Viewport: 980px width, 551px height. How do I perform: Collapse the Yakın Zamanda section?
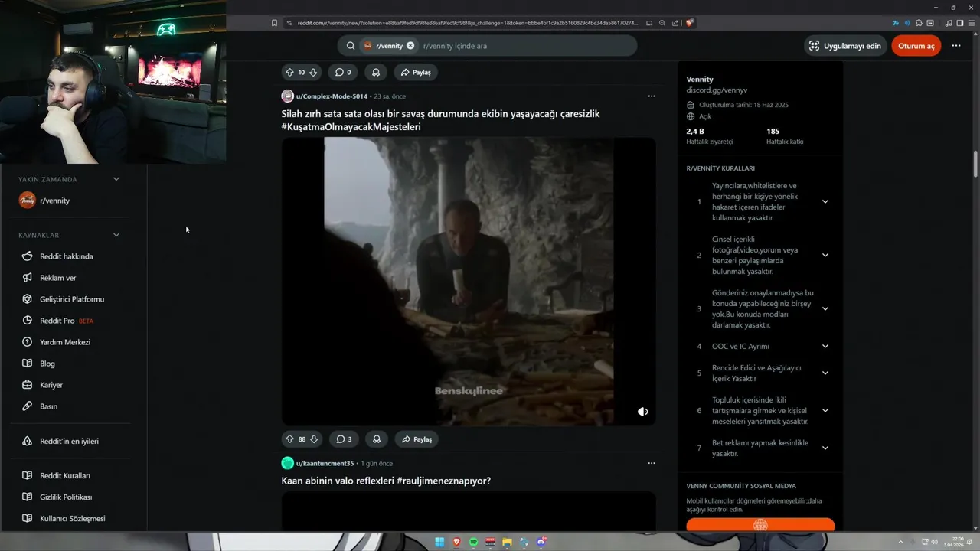(116, 179)
